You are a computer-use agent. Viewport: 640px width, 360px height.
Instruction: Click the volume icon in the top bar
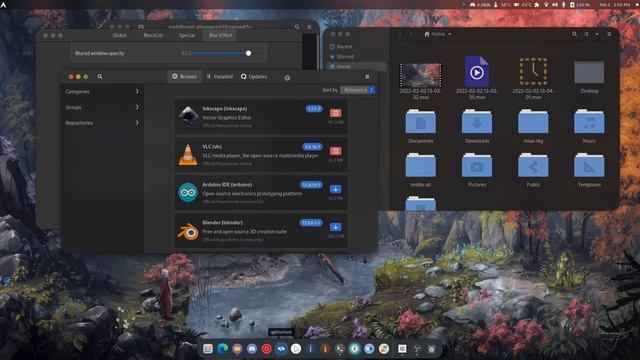click(x=555, y=4)
